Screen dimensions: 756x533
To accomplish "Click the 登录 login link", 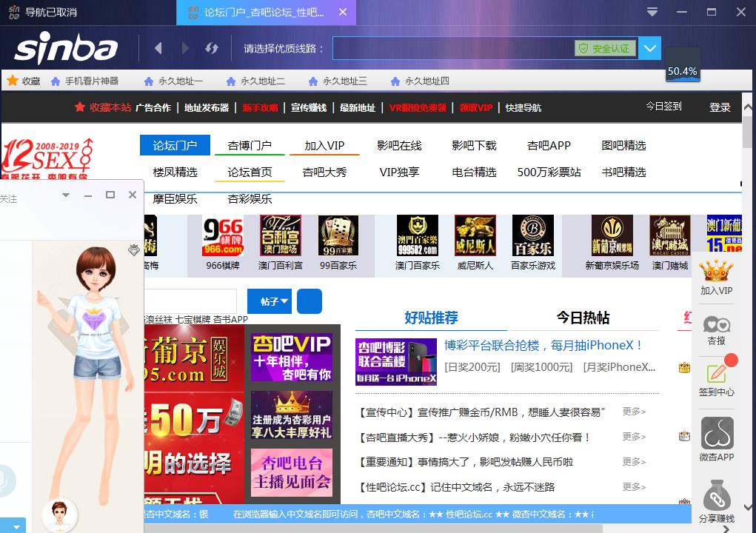I will point(720,107).
